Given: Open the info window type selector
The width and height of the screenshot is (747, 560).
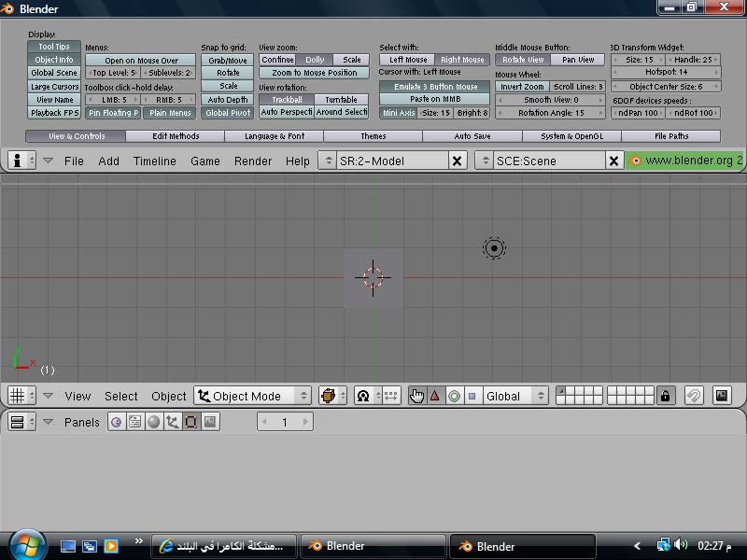Looking at the screenshot, I should click(x=21, y=161).
